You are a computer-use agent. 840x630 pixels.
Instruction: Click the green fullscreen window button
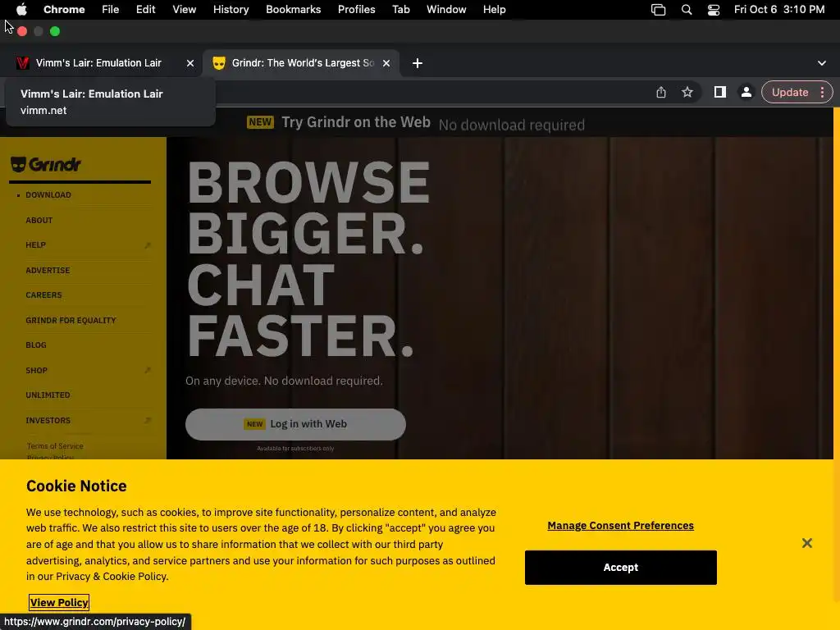tap(55, 31)
